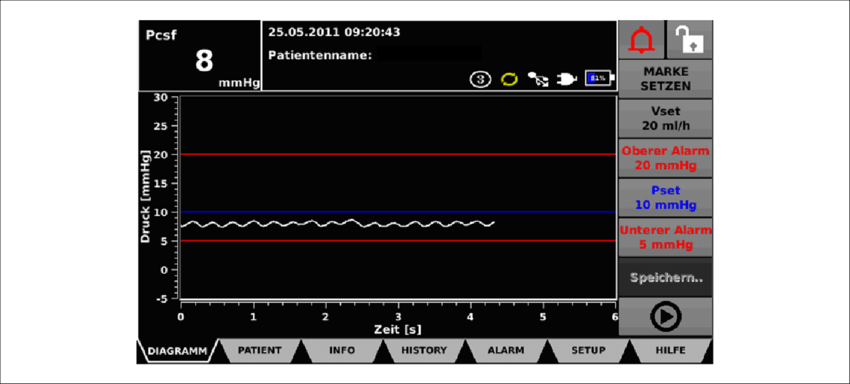This screenshot has width=850, height=384.
Task: Click the lower red alarm line at 5
Action: point(398,240)
